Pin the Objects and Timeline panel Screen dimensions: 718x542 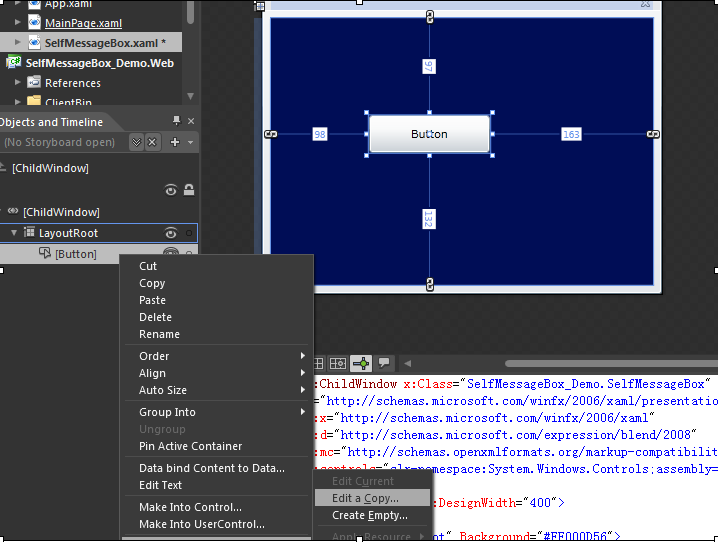pyautogui.click(x=175, y=122)
